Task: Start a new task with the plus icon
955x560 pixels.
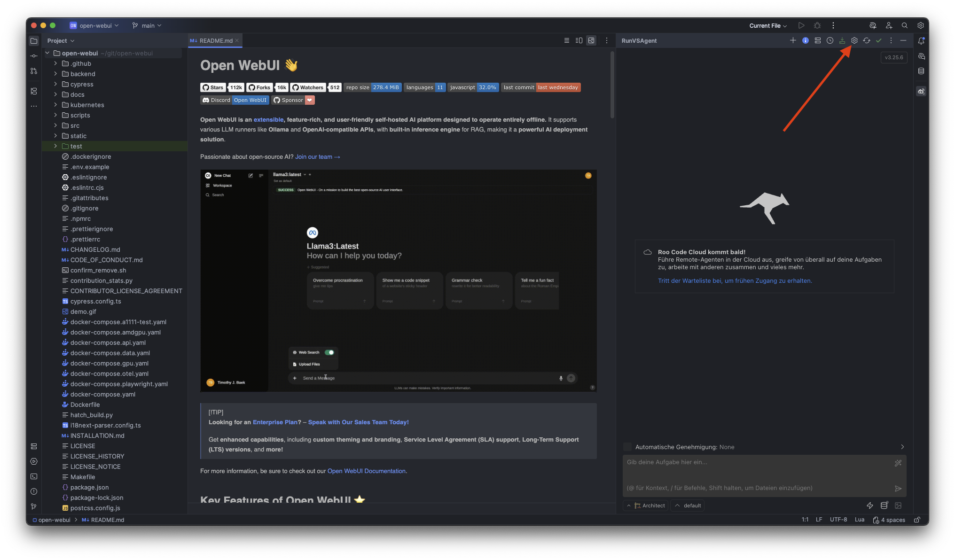Action: (793, 40)
